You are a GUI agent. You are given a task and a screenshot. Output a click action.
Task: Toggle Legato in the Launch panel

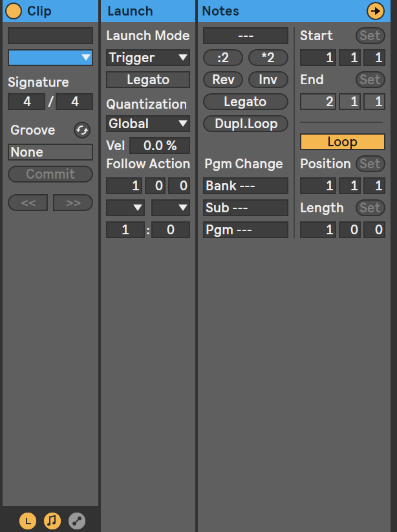(x=148, y=80)
